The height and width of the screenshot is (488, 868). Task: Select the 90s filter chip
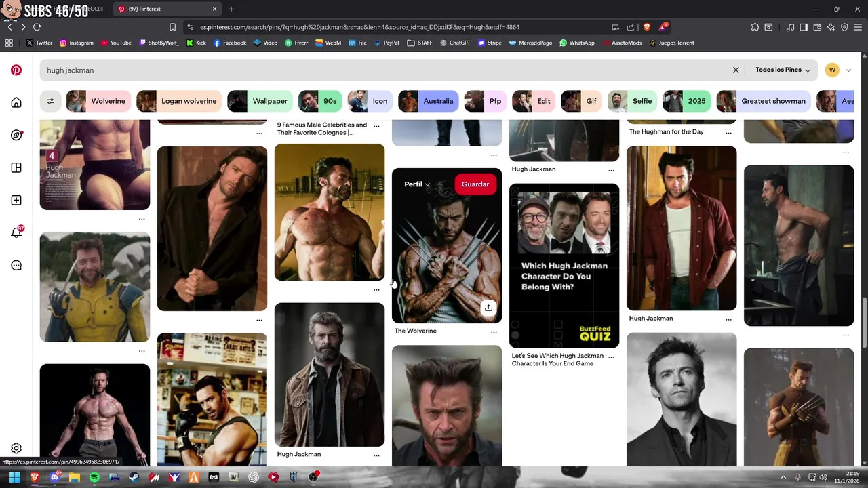(x=320, y=101)
